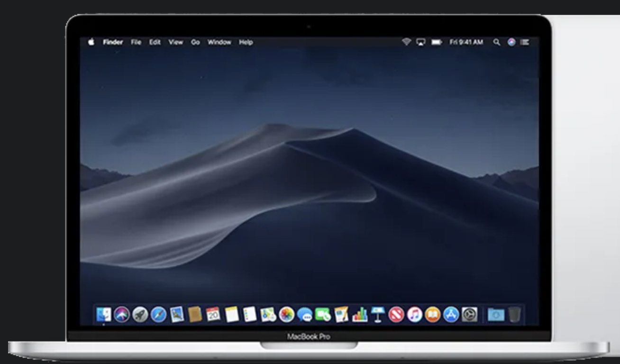This screenshot has width=620, height=364.
Task: Open System Preferences gear in dock
Action: tap(470, 314)
